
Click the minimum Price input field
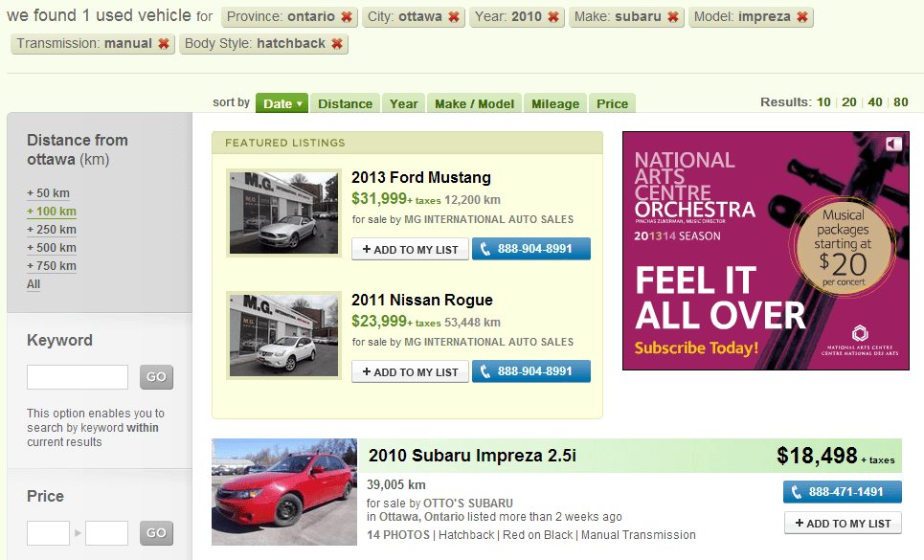[48, 533]
